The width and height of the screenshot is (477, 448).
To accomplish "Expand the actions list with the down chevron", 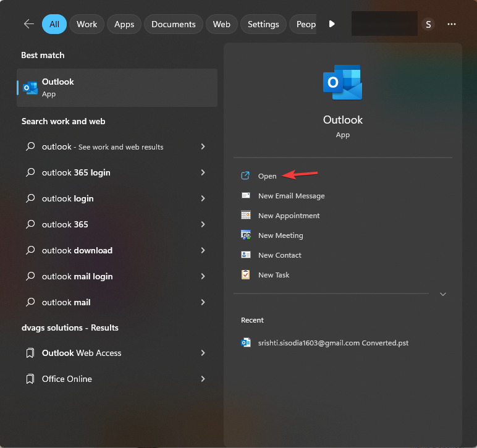I will [442, 294].
